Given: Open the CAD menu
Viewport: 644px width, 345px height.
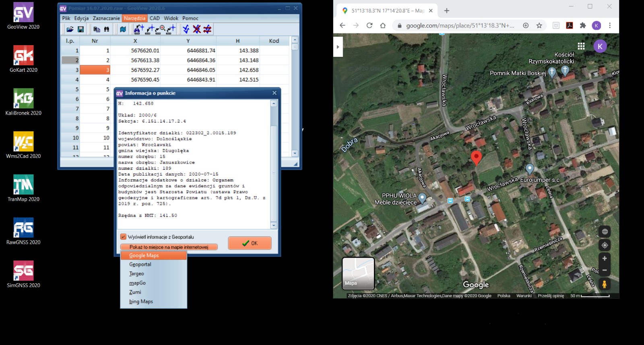Looking at the screenshot, I should pyautogui.click(x=155, y=18).
